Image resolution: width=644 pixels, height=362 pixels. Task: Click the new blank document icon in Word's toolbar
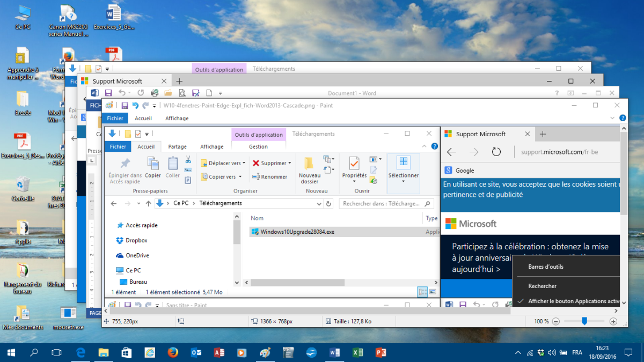[x=209, y=93]
